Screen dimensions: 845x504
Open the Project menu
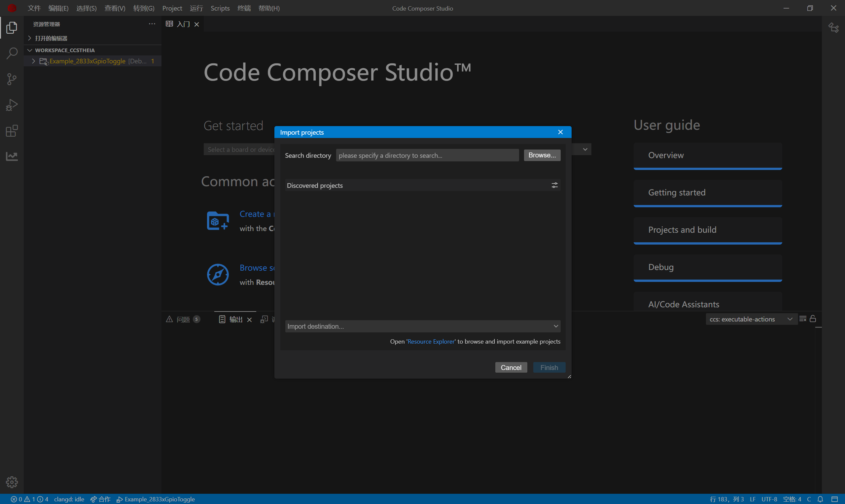click(172, 8)
